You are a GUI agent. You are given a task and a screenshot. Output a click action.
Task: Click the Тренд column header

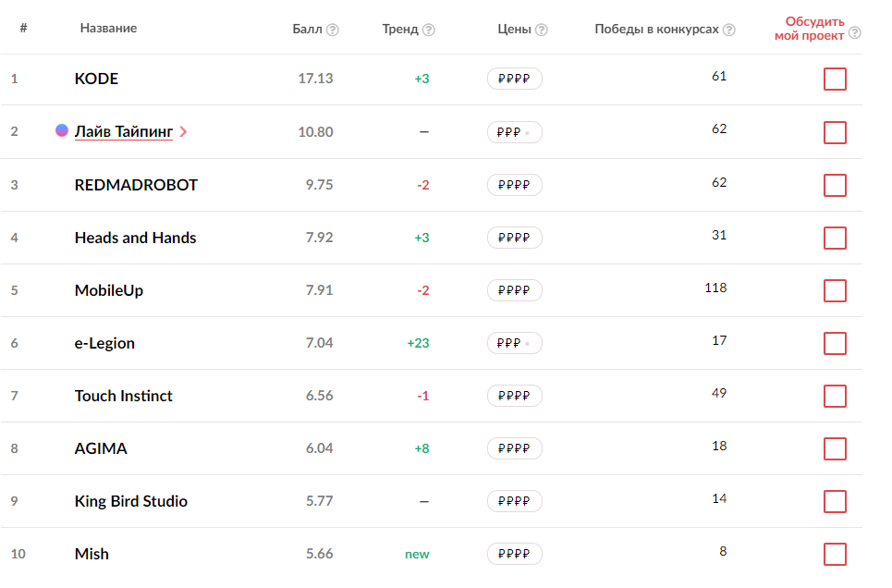point(400,30)
